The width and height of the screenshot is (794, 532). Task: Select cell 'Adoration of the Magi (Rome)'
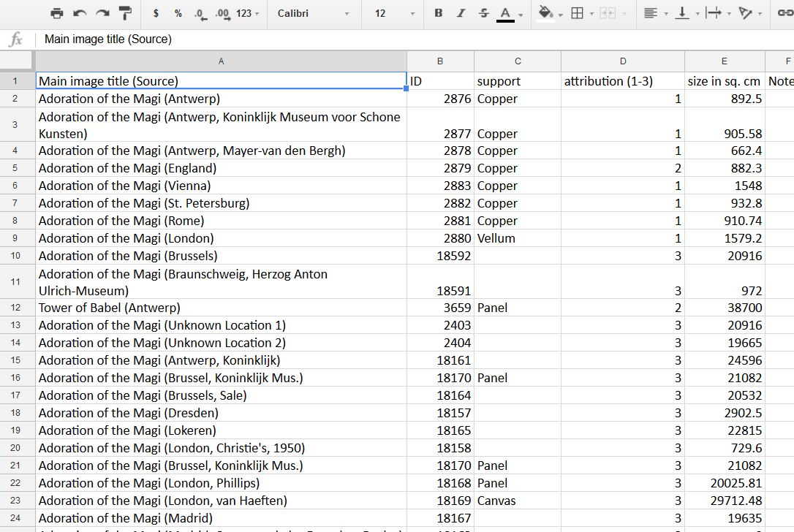pos(221,221)
